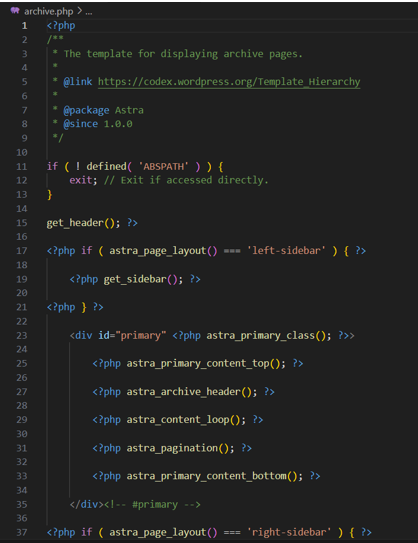
Task: Click the @since tag
Action: [81, 124]
